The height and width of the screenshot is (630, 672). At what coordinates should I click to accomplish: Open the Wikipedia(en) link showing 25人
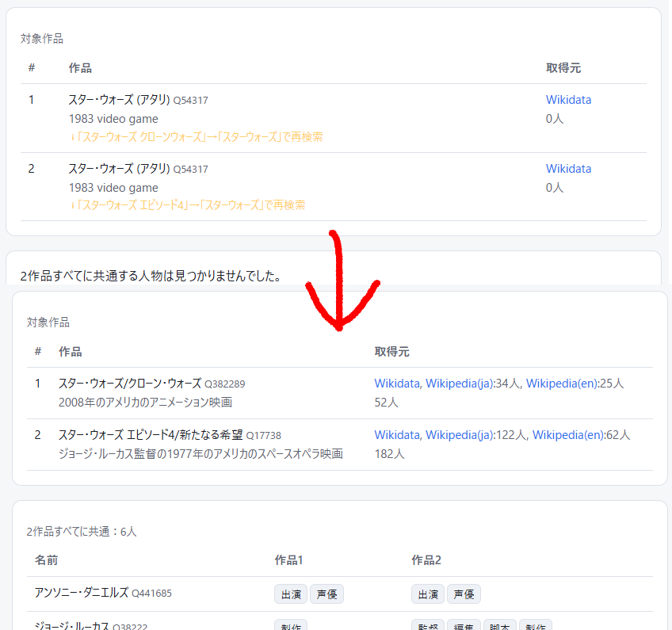click(x=560, y=384)
